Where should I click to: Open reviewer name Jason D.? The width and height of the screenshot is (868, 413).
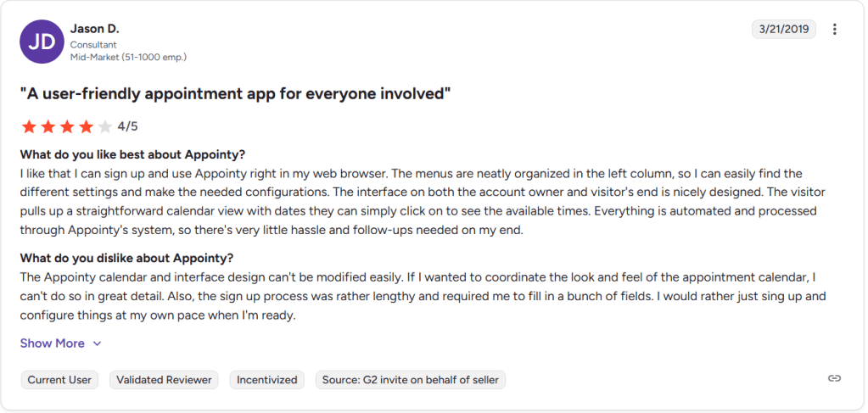click(95, 30)
